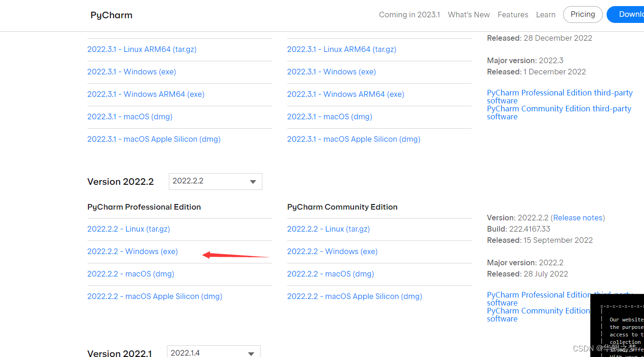The image size is (644, 357).
Task: Click Major version: 2022.2 text
Action: click(x=525, y=262)
